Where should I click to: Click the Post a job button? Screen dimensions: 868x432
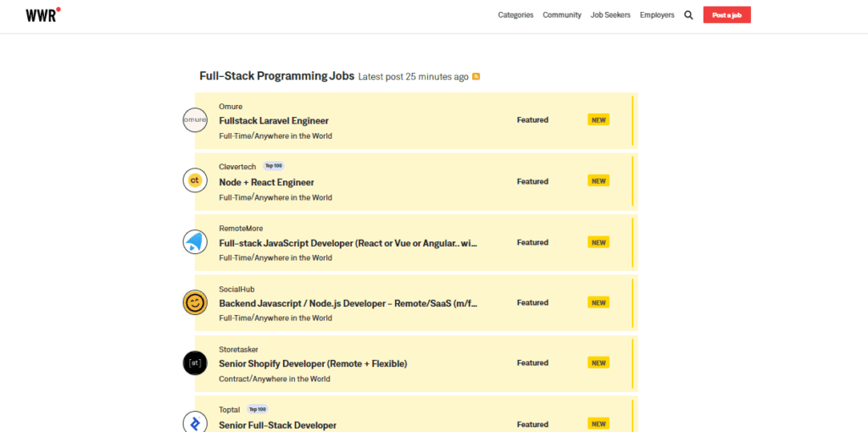point(726,15)
